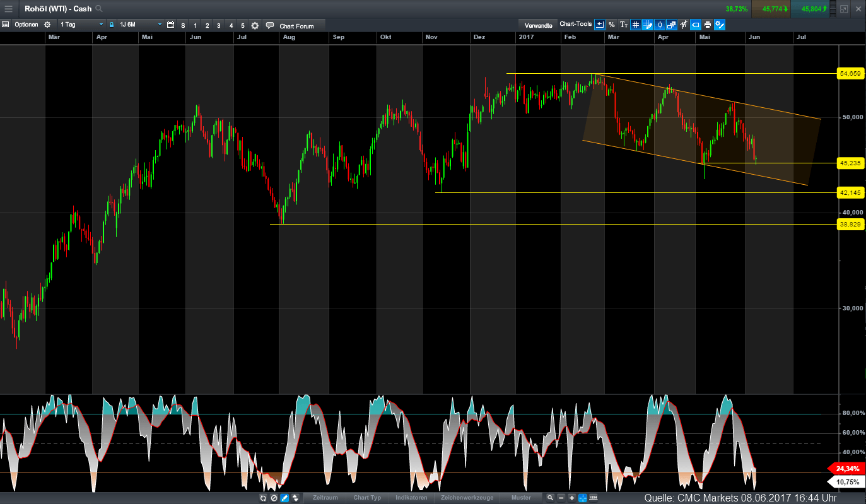Print the chart with the printer icon
Viewport: 866px width, 504px height.
(x=708, y=25)
